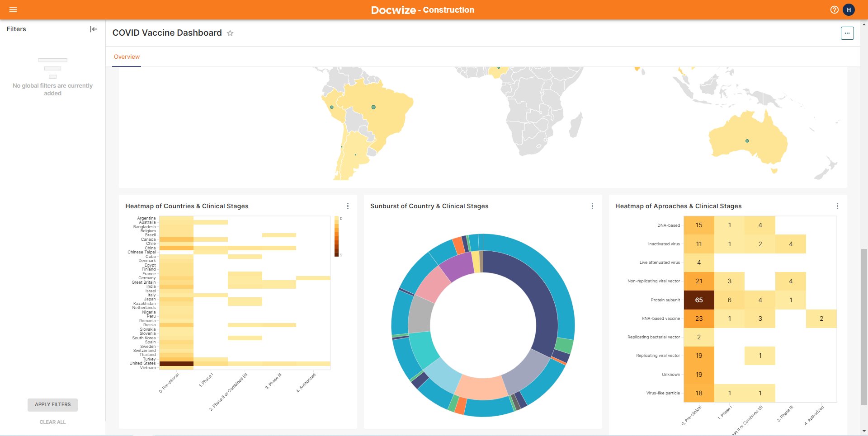Switch to the Overview tab
The height and width of the screenshot is (436, 868).
127,57
